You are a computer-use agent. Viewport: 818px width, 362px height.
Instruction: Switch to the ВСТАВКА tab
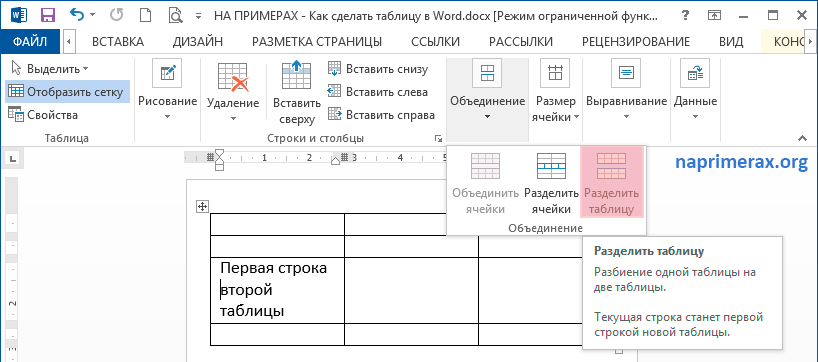tap(118, 42)
